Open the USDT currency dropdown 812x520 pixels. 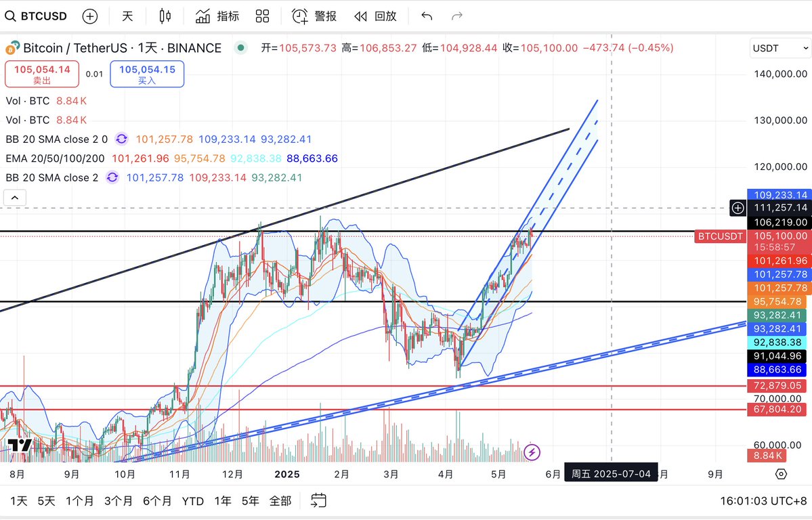click(780, 48)
